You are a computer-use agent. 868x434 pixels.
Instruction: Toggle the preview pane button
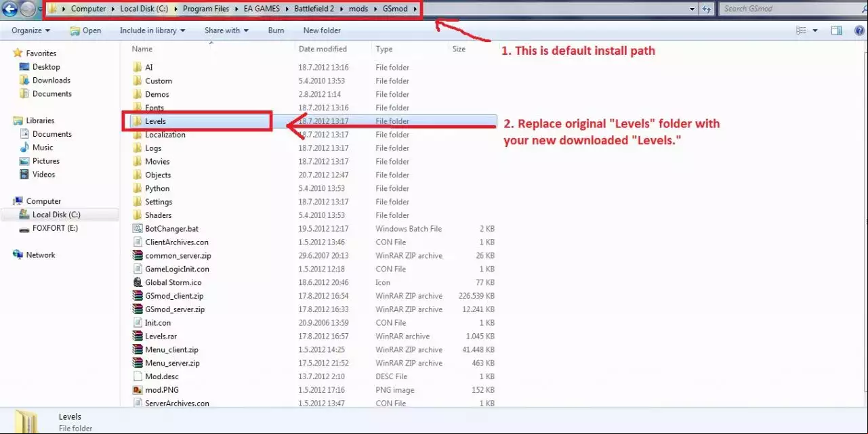(837, 30)
